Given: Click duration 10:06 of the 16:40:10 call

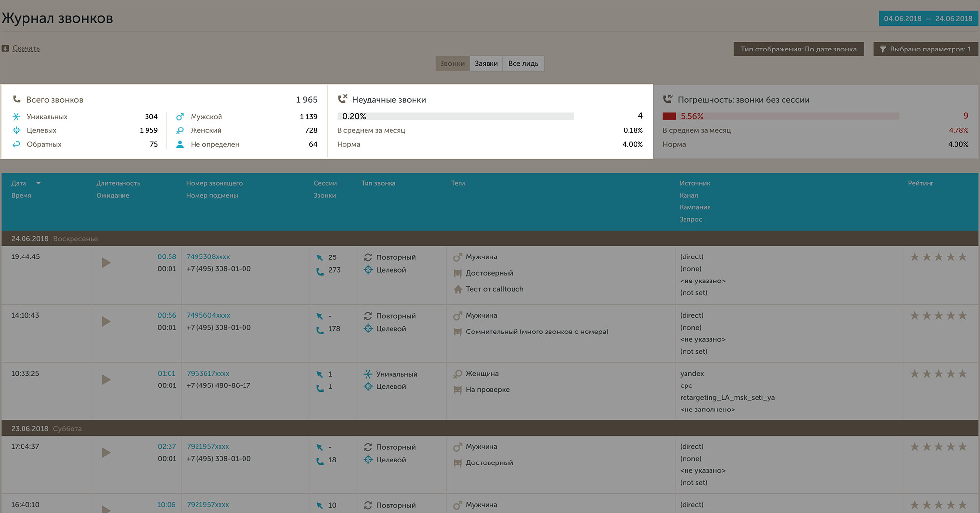Looking at the screenshot, I should pos(166,504).
